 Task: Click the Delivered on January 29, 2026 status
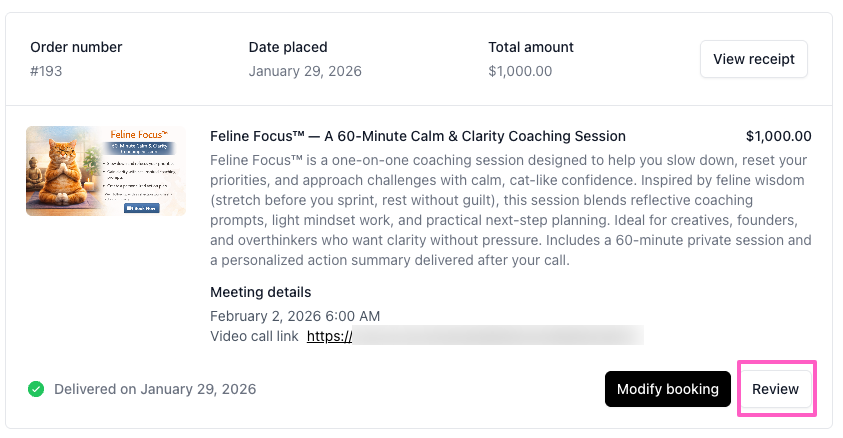click(155, 389)
